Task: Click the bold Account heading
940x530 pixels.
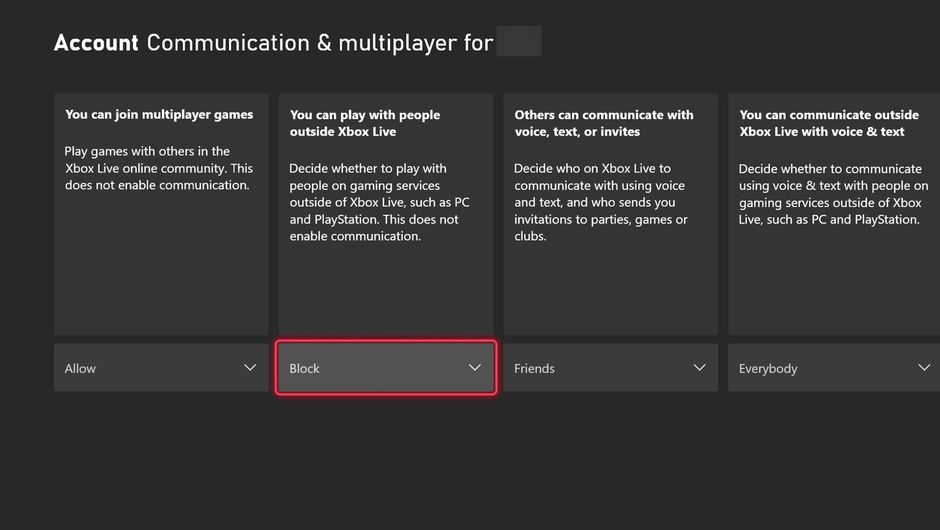Action: (96, 43)
